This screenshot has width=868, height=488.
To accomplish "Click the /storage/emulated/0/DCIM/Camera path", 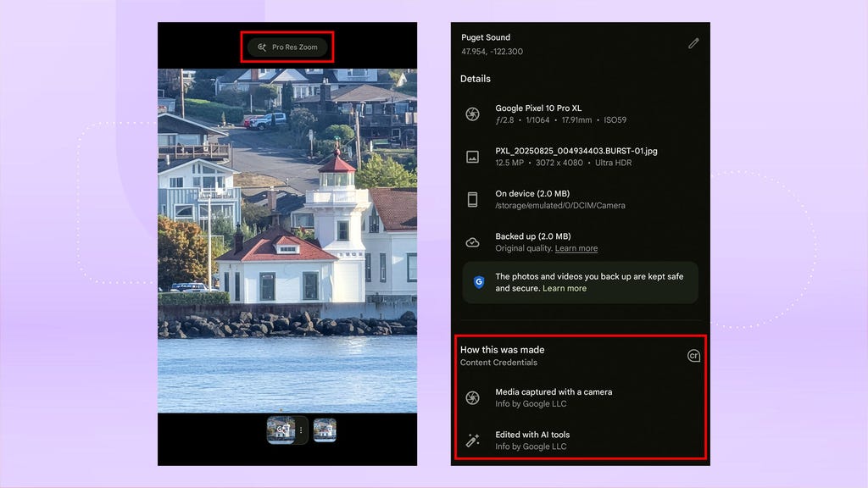I will 560,206.
